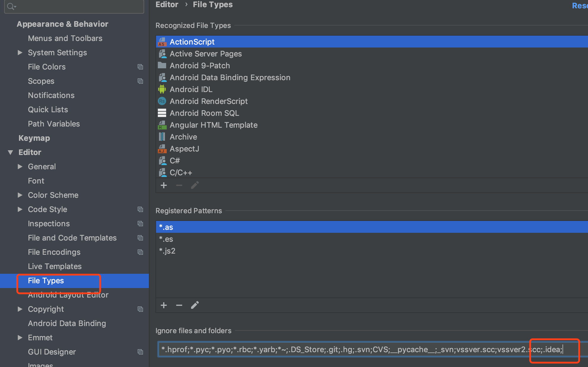588x367 pixels.
Task: Add a new registered pattern
Action: 163,305
